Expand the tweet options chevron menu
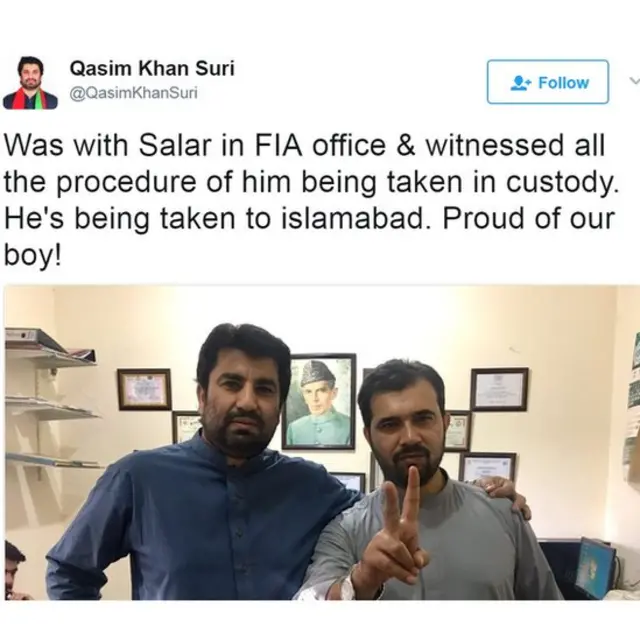 (635, 81)
